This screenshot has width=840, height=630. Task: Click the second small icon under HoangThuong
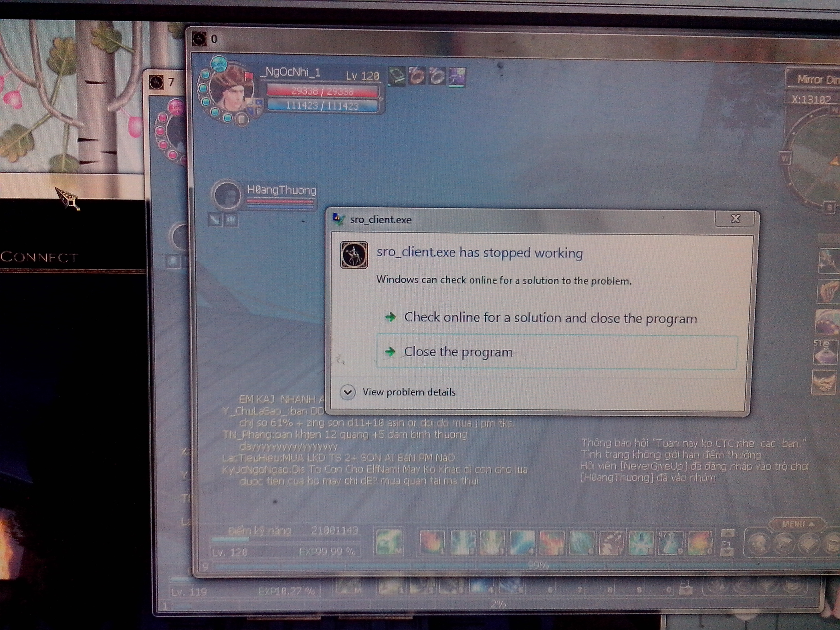point(231,220)
